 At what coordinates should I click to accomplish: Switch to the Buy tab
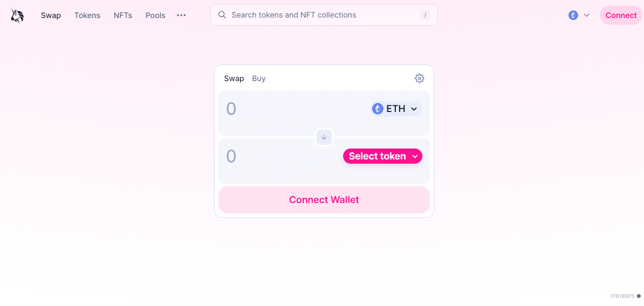click(259, 78)
